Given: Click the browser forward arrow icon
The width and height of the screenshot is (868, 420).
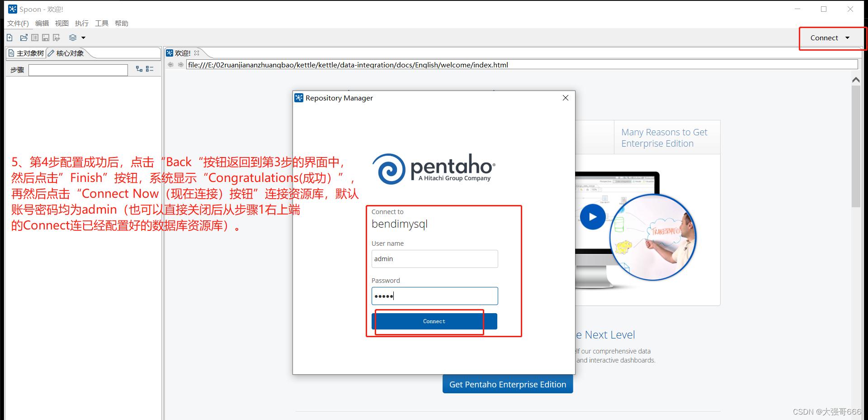Looking at the screenshot, I should tap(181, 65).
